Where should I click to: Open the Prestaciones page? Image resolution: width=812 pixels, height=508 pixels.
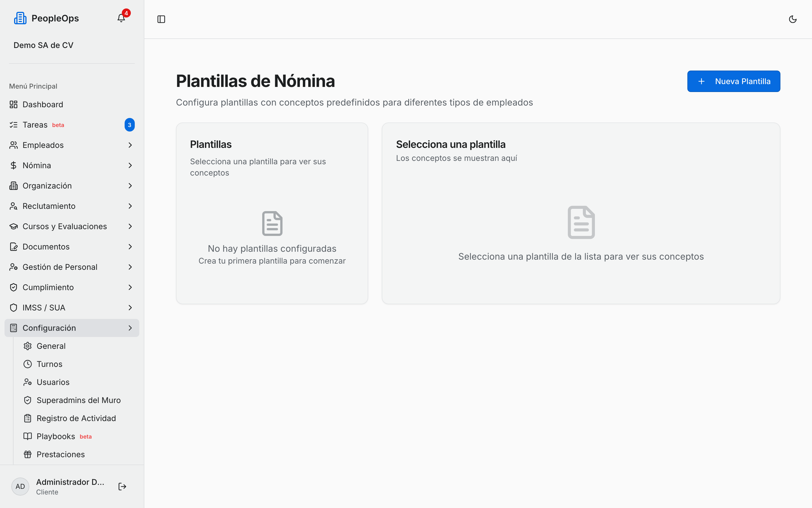79,454
